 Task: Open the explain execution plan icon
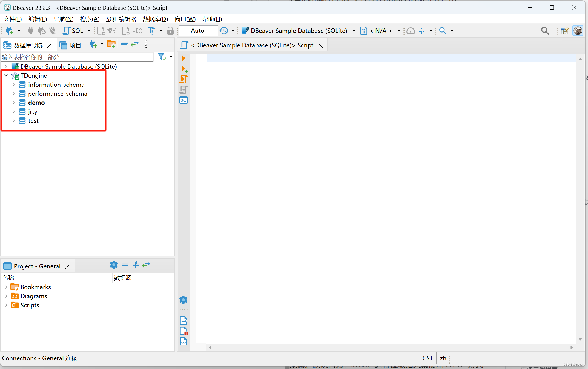coord(183,90)
